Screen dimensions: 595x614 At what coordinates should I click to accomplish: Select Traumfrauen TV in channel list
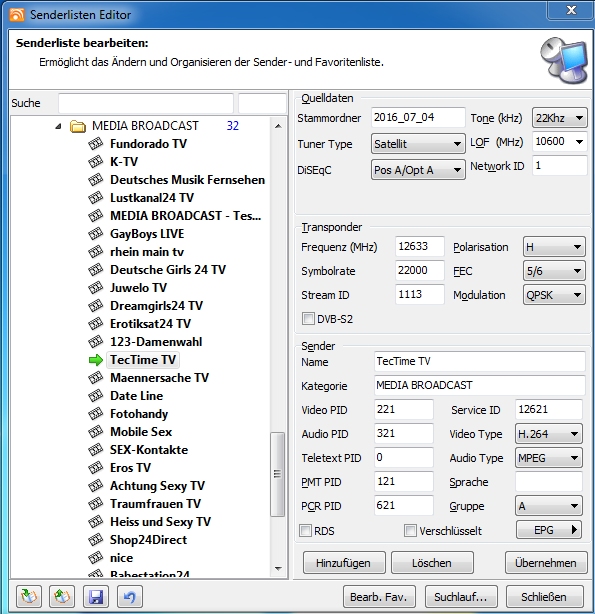click(x=156, y=504)
